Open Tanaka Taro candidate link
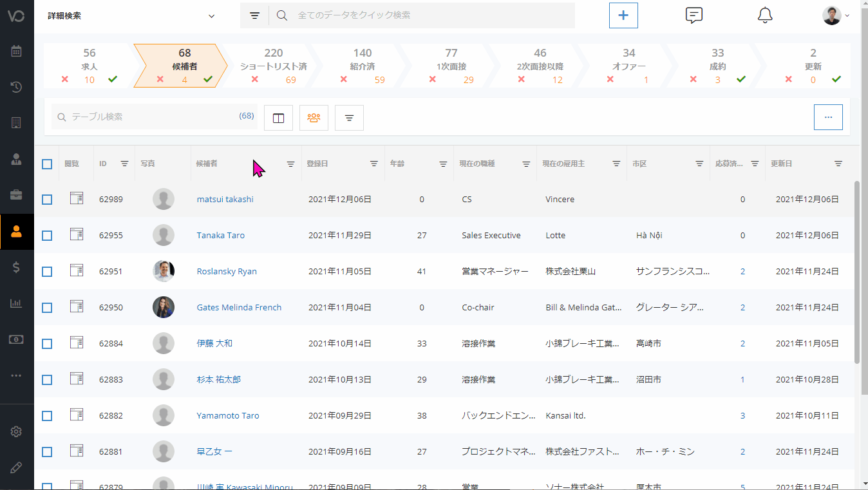Viewport: 868px width, 490px height. tap(220, 236)
